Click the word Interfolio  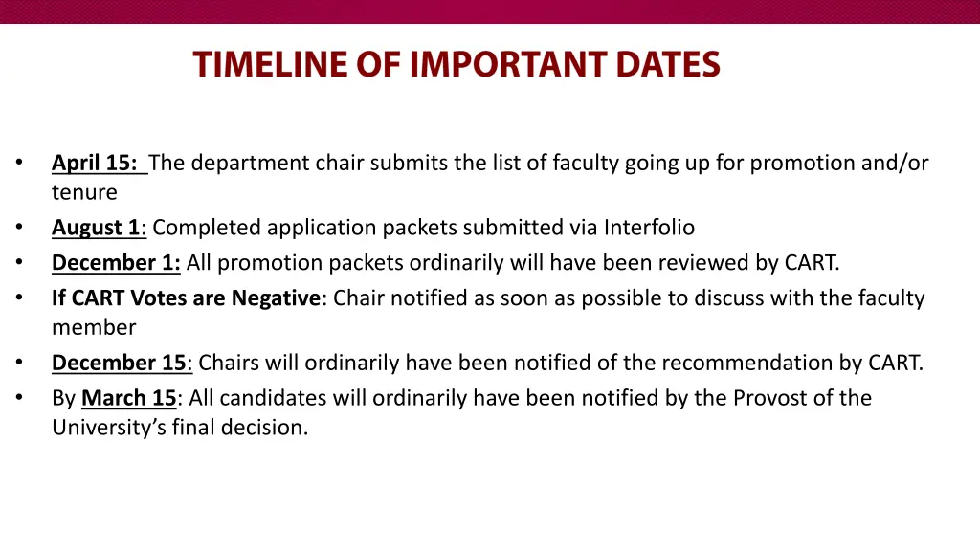[649, 228]
